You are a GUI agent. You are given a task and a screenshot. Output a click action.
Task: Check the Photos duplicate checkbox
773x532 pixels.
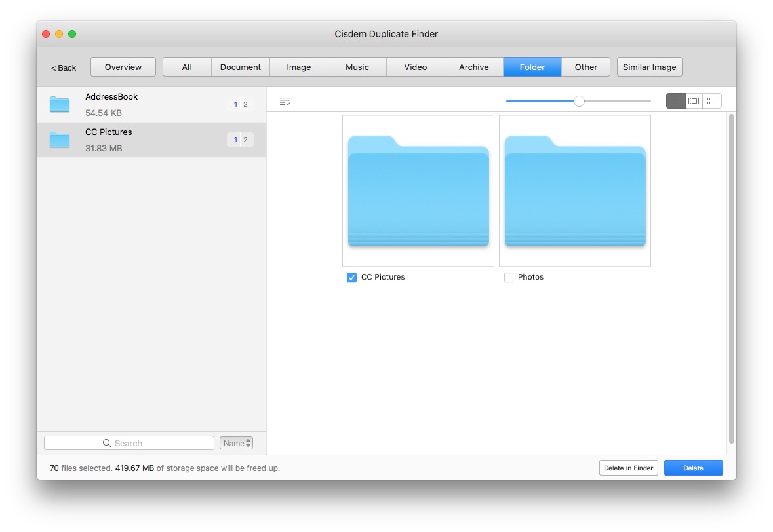(x=508, y=277)
